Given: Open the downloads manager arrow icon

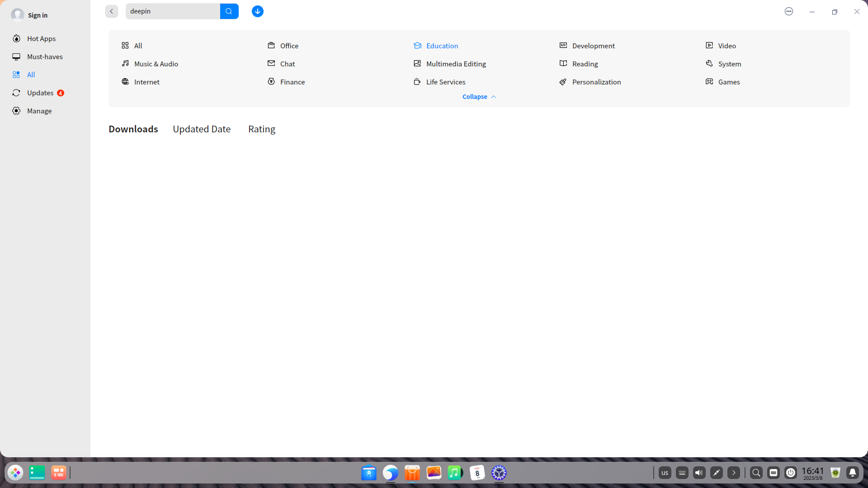Looking at the screenshot, I should point(258,11).
